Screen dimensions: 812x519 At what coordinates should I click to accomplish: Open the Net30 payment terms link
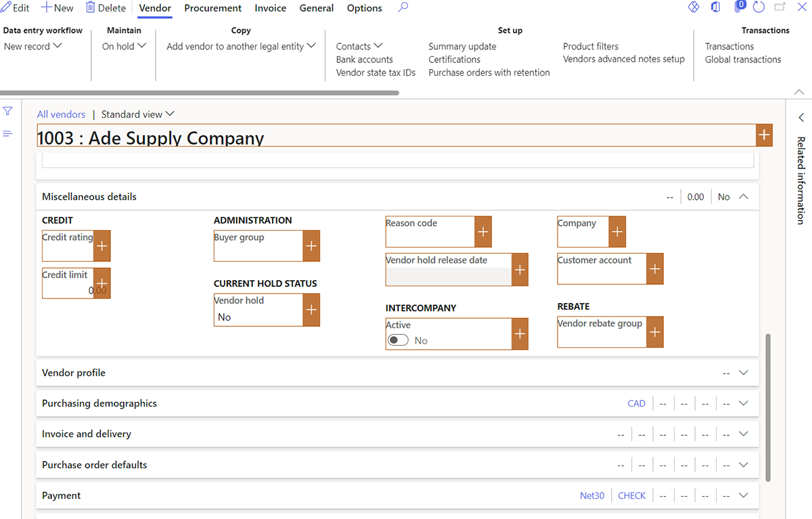coord(592,495)
